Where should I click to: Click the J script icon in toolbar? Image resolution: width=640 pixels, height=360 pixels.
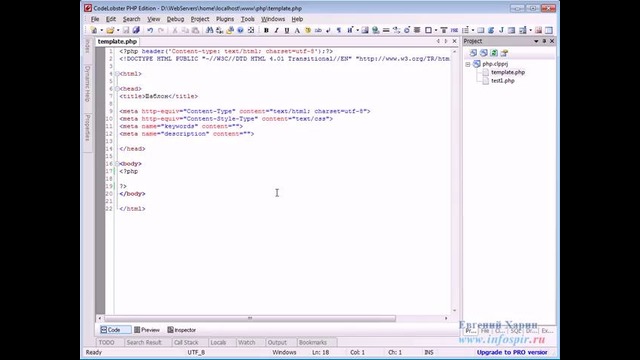click(x=501, y=30)
